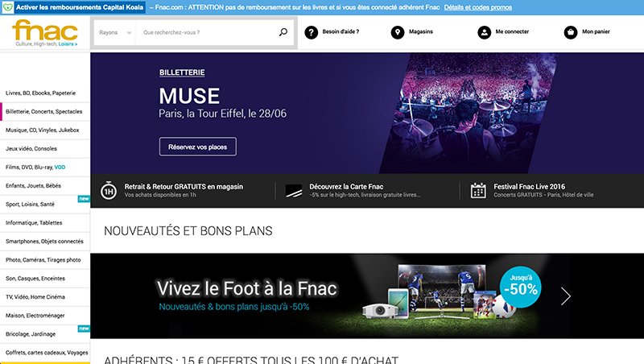Click the BILLETTERIE banner heading link
The image size is (644, 364).
click(x=182, y=72)
